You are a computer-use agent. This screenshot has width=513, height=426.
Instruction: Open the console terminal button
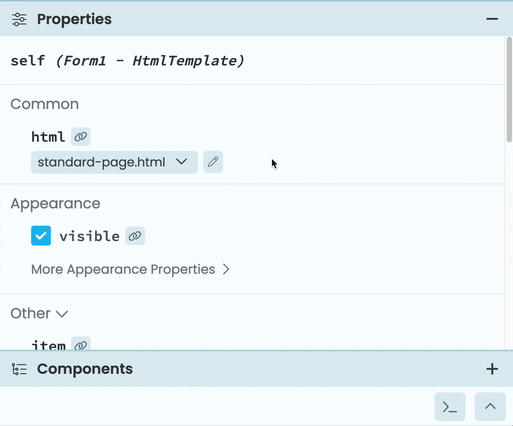coord(450,407)
